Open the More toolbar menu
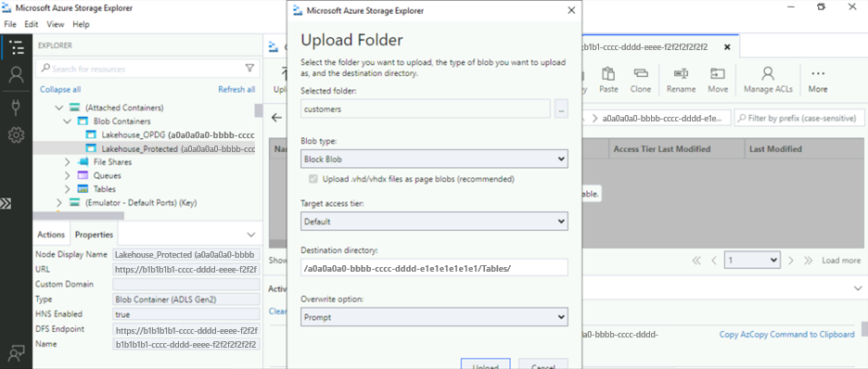The height and width of the screenshot is (369, 868). pyautogui.click(x=818, y=81)
